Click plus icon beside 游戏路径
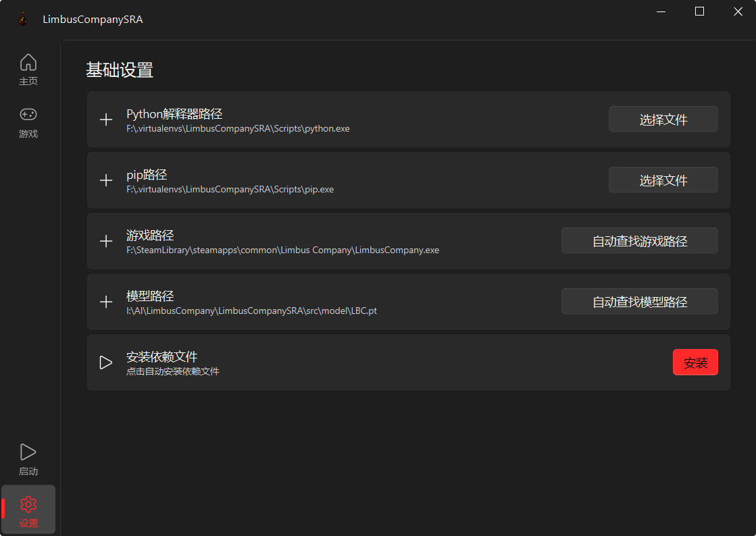The image size is (756, 536). [x=106, y=241]
